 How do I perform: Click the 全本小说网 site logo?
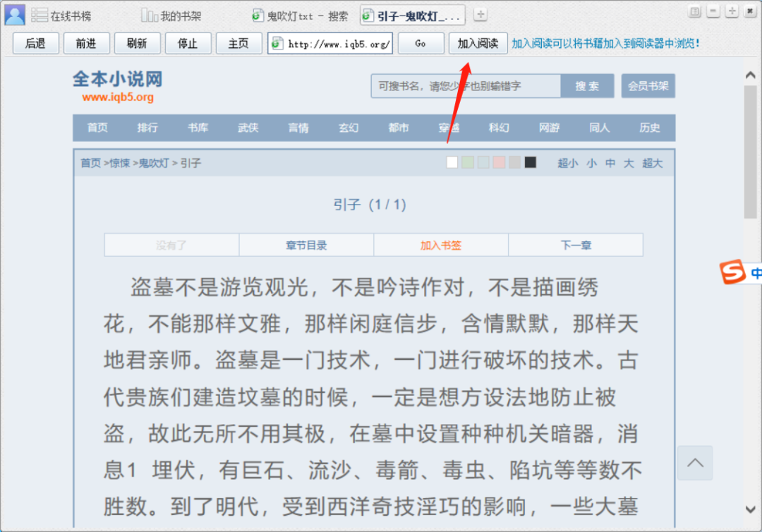point(118,87)
